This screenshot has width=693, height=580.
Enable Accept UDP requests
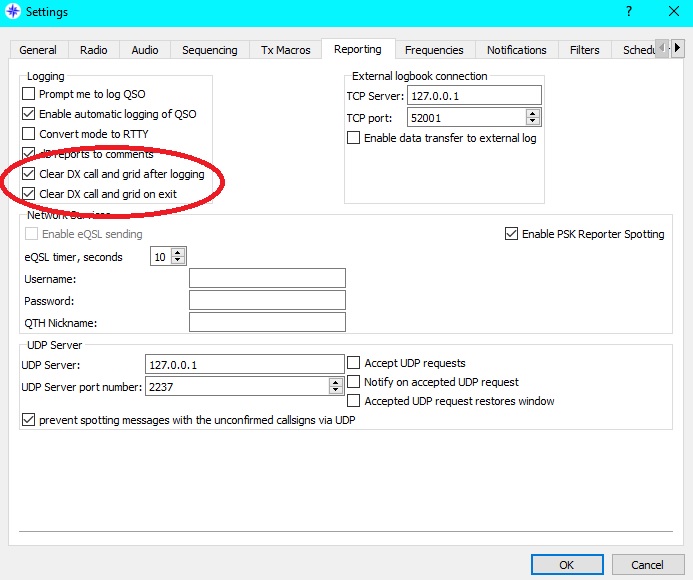pos(354,363)
